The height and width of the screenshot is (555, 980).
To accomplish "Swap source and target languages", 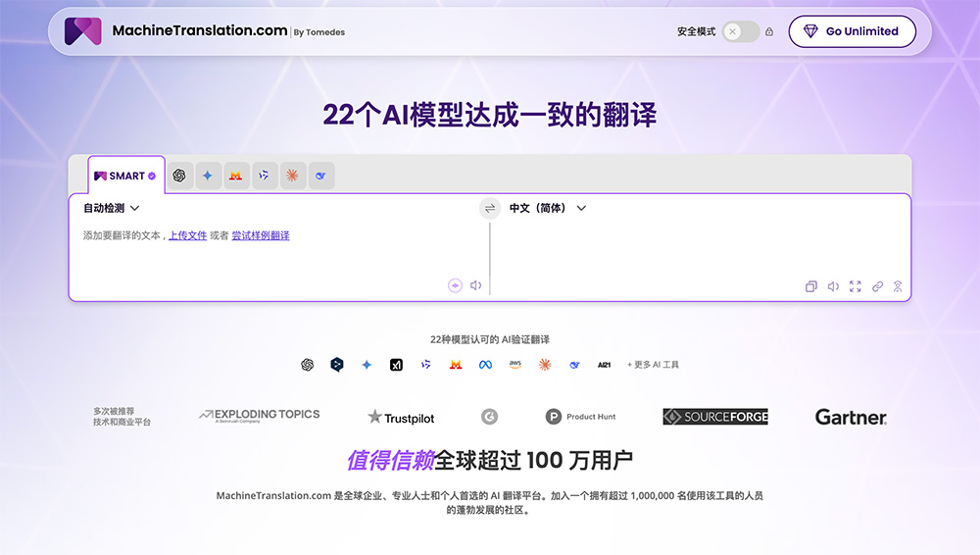I will (x=490, y=208).
